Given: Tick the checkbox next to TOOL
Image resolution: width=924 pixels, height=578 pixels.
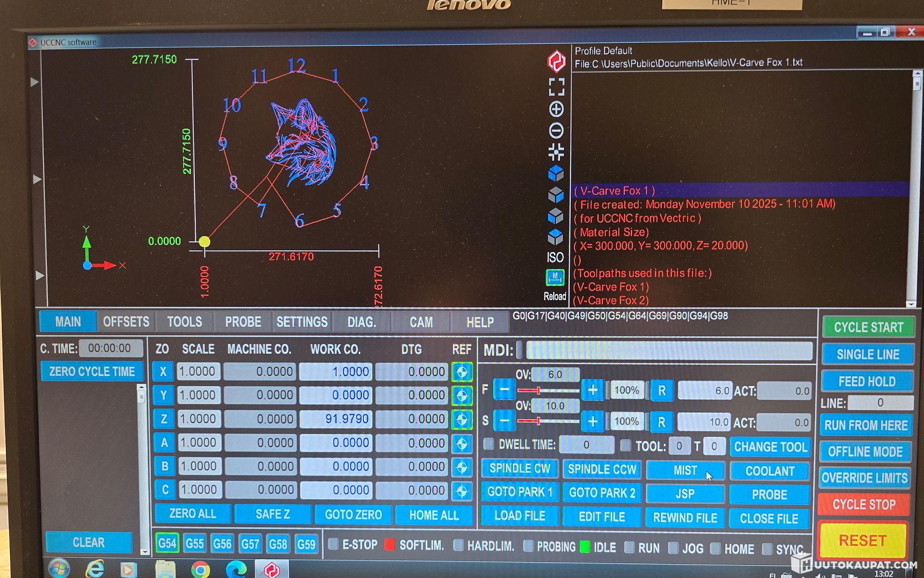Looking at the screenshot, I should pos(625,446).
